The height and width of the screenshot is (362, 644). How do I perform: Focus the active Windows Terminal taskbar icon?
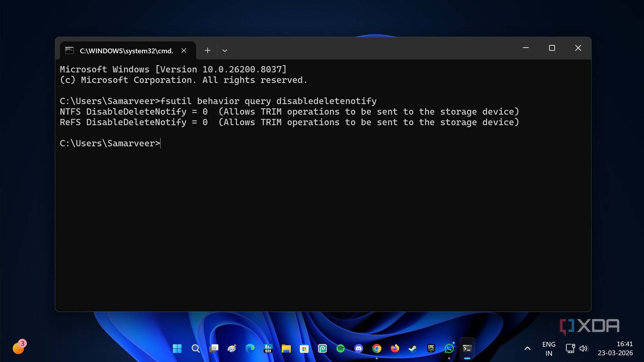pos(467,348)
